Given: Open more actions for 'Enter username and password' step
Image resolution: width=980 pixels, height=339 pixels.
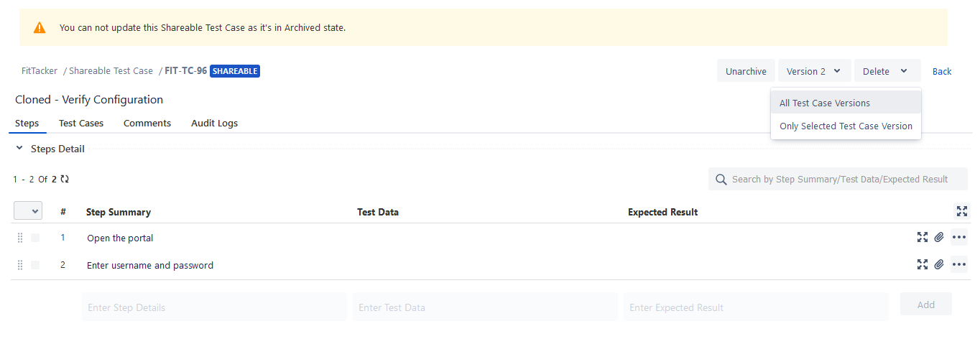Looking at the screenshot, I should [x=959, y=264].
